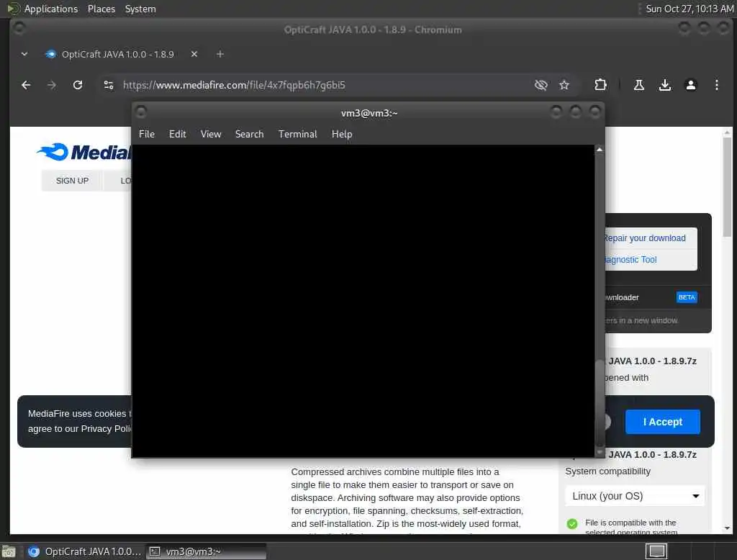Click the clock showing Sun Oct 27

pyautogui.click(x=689, y=9)
